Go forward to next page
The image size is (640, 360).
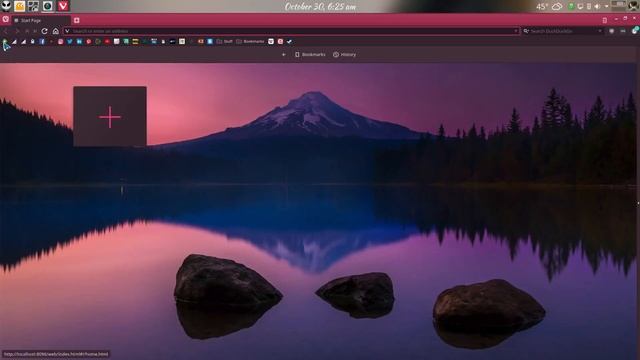pyautogui.click(x=17, y=31)
